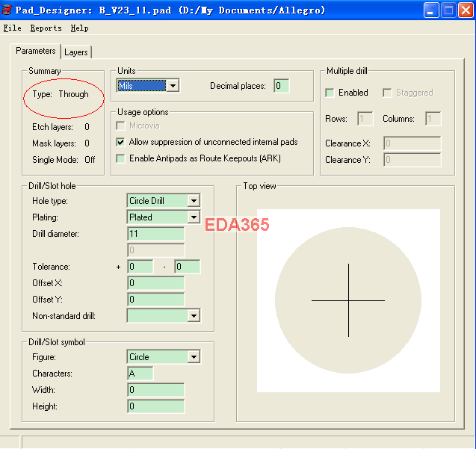Viewport: 476px width, 449px height.
Task: Open the File menu
Action: pos(12,28)
